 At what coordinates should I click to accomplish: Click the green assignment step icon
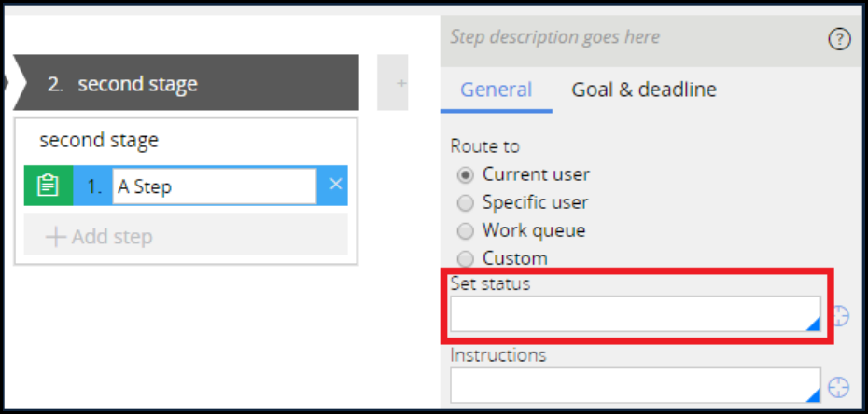click(x=48, y=186)
